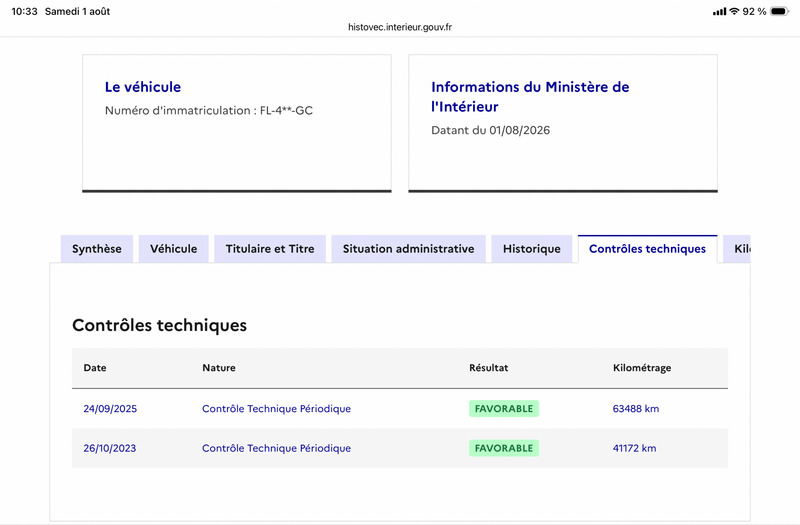Tap the cellular signal bars icon
This screenshot has width=800, height=525.
(x=719, y=11)
